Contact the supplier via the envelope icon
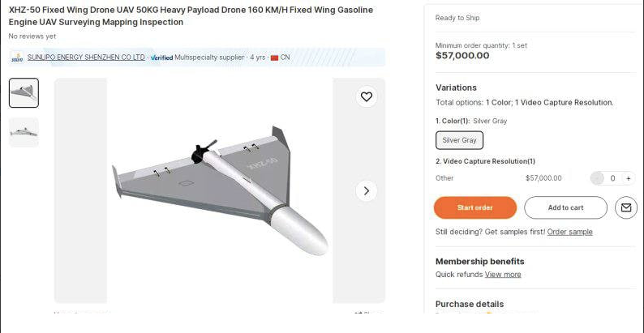 pos(625,207)
